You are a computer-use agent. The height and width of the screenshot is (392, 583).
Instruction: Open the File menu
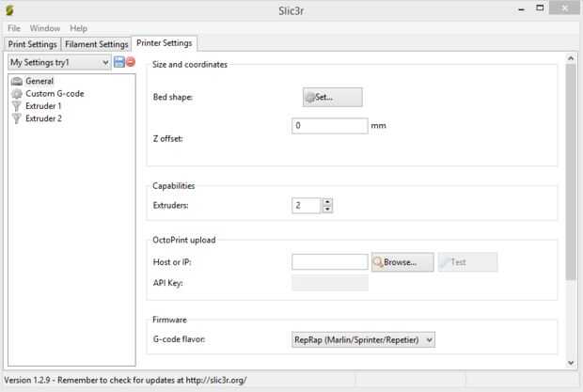(x=14, y=28)
